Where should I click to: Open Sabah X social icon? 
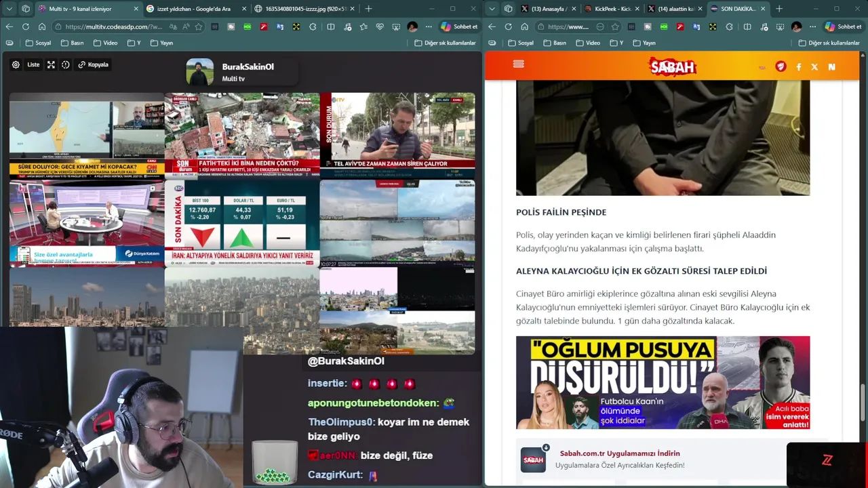tap(814, 66)
